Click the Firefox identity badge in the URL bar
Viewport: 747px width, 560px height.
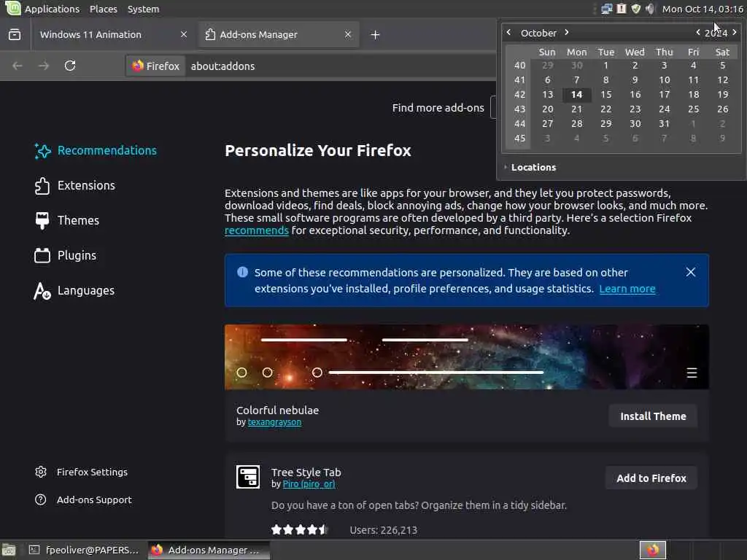[156, 66]
